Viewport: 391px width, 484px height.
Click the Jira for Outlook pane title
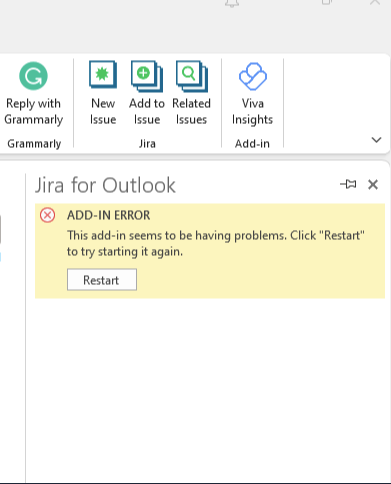[105, 185]
